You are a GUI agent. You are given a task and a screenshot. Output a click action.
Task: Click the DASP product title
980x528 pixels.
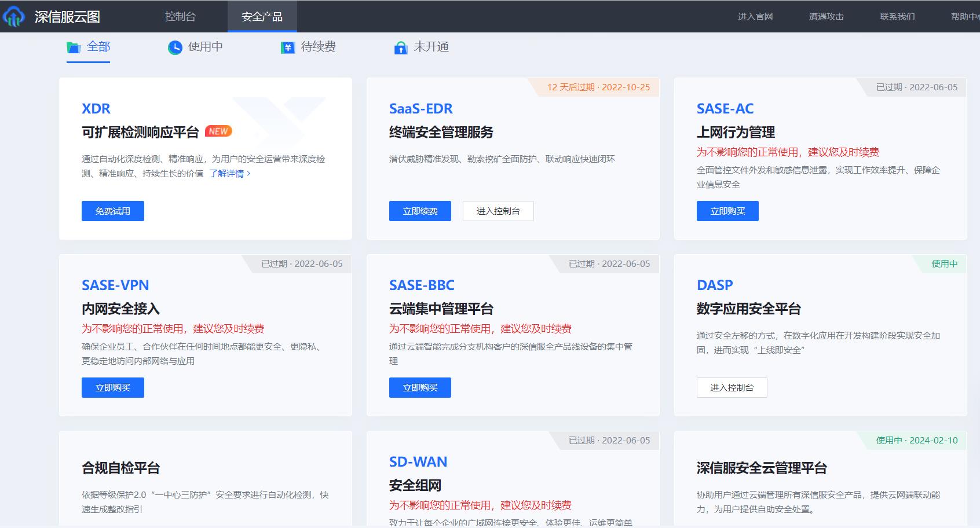pyautogui.click(x=715, y=285)
